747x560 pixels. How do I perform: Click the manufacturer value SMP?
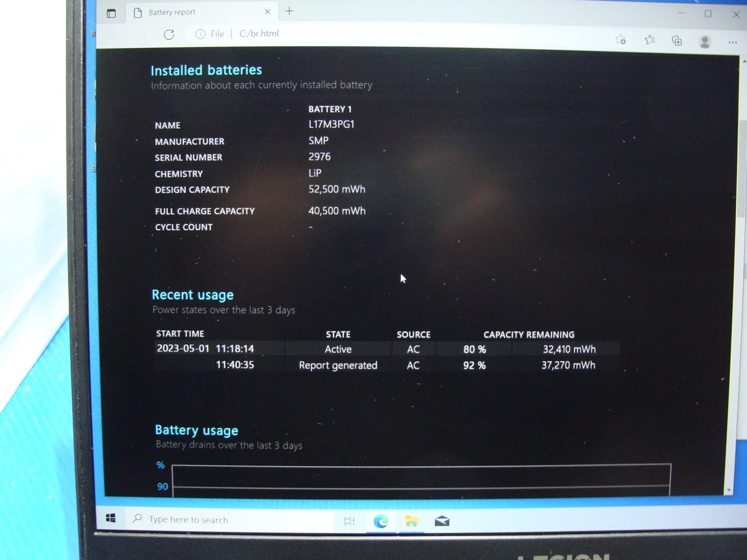[x=318, y=141]
